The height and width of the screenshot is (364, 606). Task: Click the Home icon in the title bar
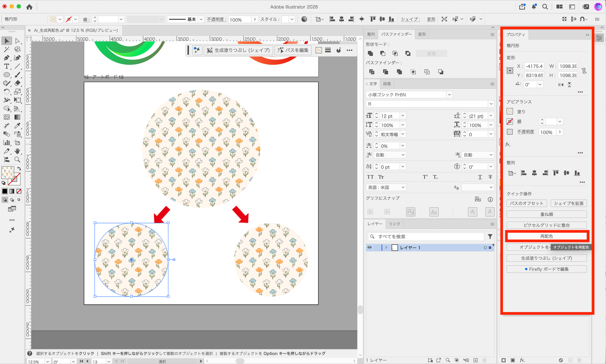pos(29,7)
